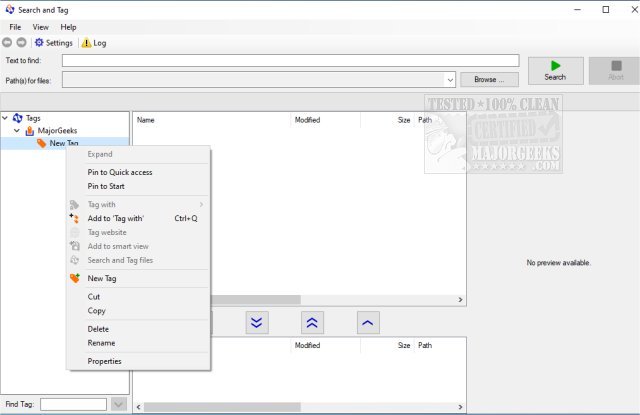Sort lower list by Size column
This screenshot has height=415, width=640.
coord(387,345)
